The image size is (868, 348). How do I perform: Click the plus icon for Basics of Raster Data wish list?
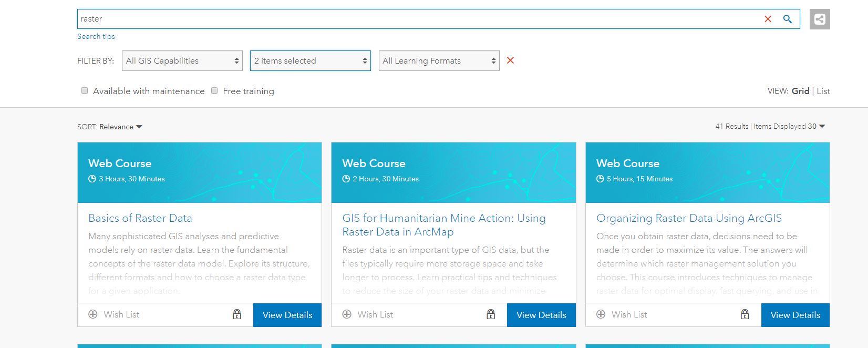[93, 314]
